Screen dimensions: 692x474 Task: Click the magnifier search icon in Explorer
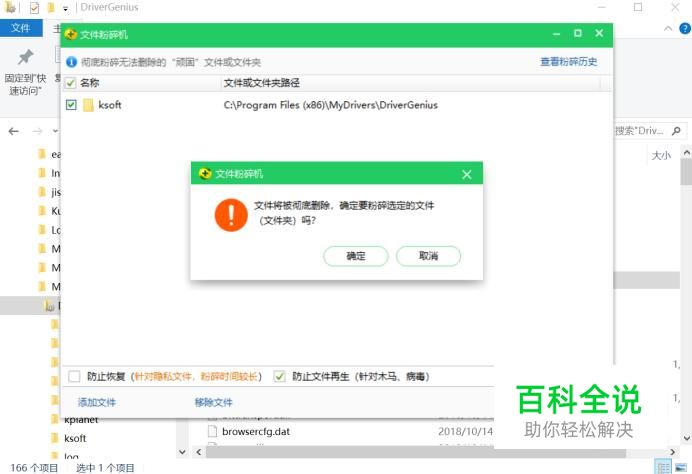[x=676, y=131]
